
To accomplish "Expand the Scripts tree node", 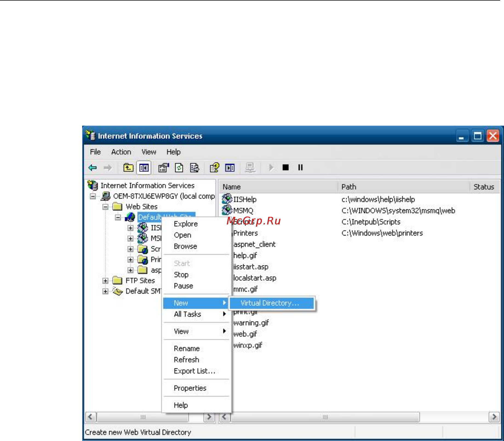I will (x=131, y=249).
